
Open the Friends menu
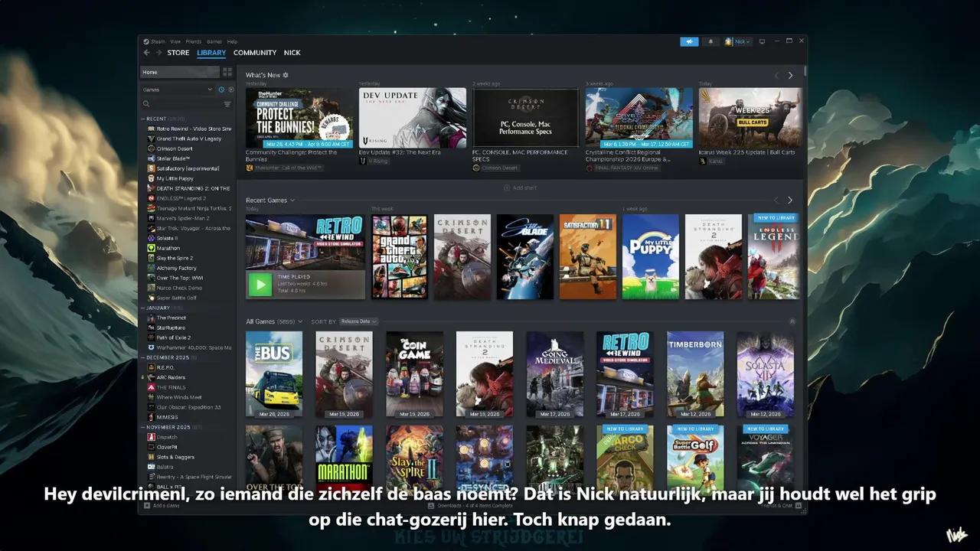[x=194, y=41]
